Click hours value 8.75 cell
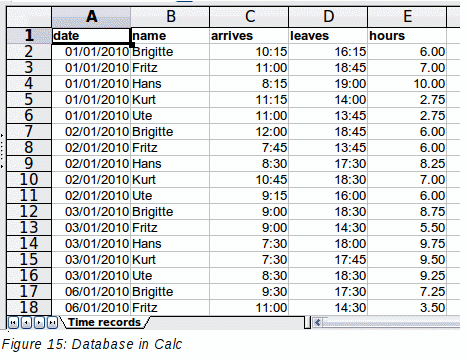 pos(407,212)
